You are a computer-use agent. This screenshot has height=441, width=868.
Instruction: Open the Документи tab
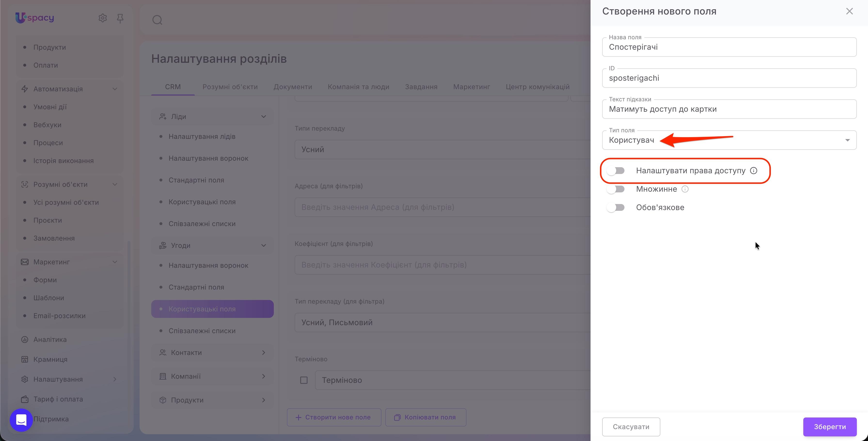(x=293, y=87)
